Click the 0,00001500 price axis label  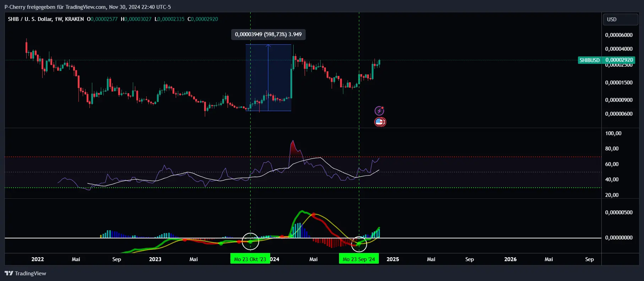coord(619,83)
